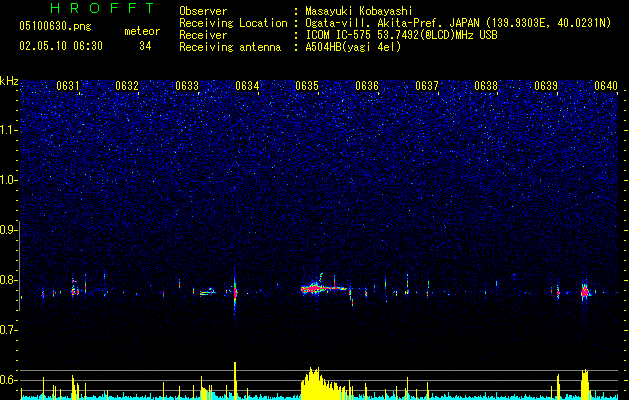629x400 pixels.
Task: Click the broad yellow intensity peak at 0635
Action: [323, 383]
